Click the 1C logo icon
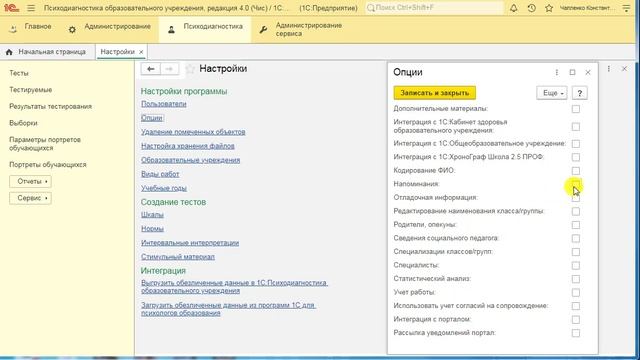640x360 pixels. click(x=11, y=8)
